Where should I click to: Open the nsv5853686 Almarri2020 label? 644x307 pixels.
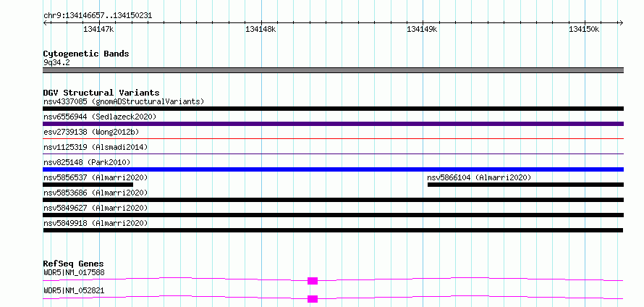(x=96, y=193)
